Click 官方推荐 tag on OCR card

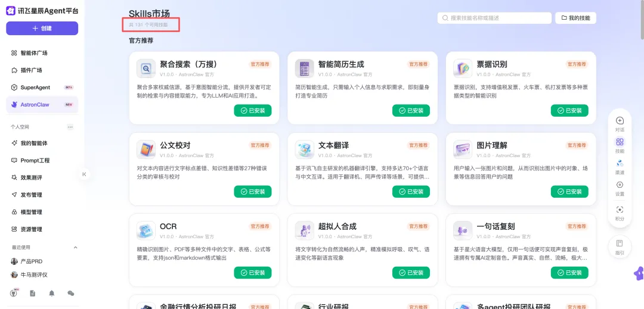(260, 226)
